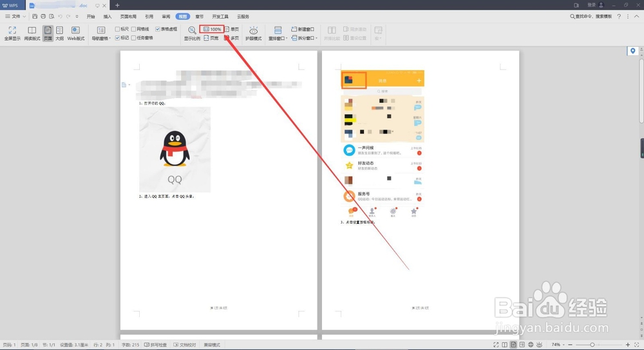644x350 pixels.
Task: Enable the gridlines (网格线) checkbox
Action: tap(133, 29)
